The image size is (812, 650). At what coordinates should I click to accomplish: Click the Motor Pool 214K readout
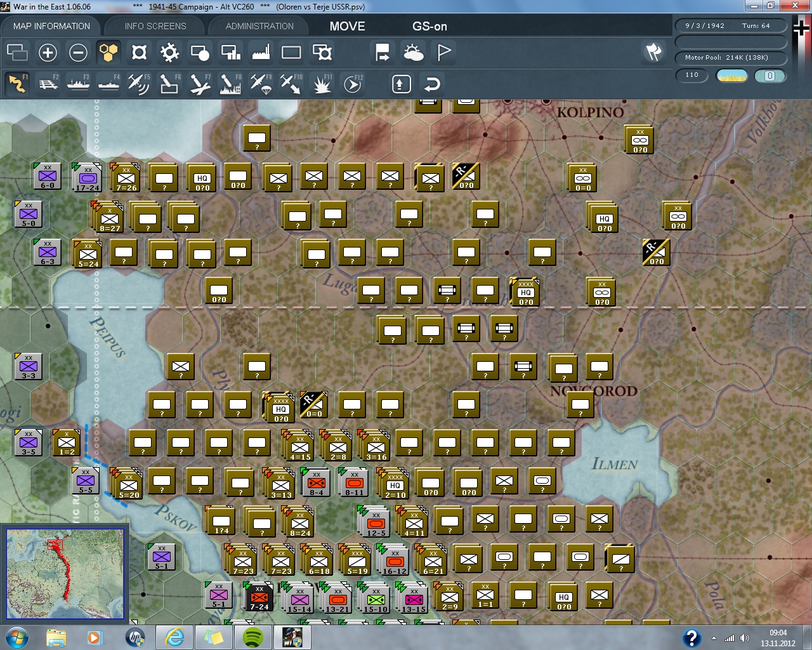click(x=731, y=57)
